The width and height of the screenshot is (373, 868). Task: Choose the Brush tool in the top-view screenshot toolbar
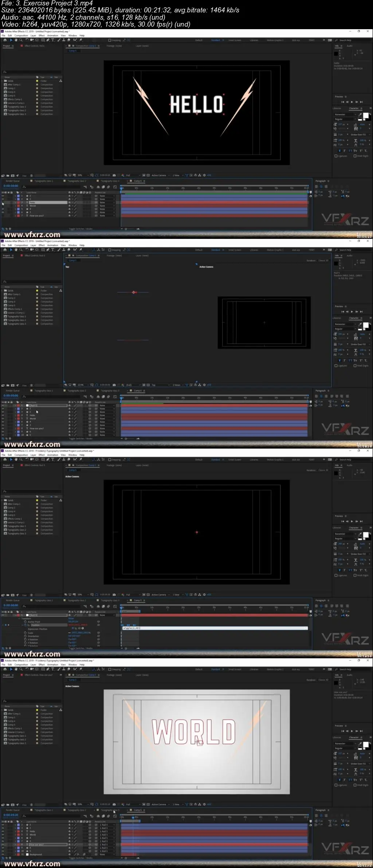[59, 250]
